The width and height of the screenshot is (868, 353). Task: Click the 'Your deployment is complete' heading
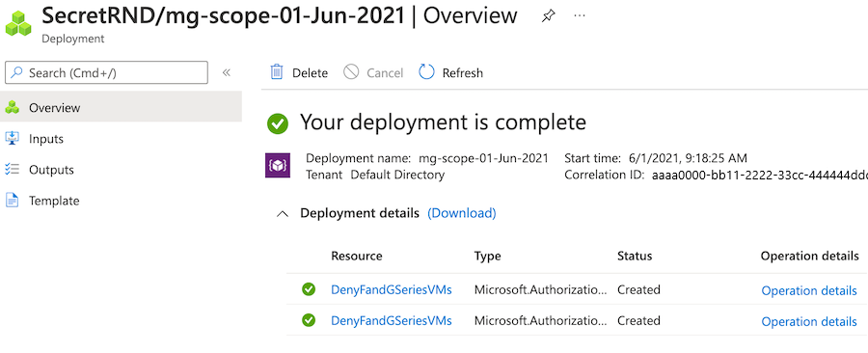pyautogui.click(x=443, y=122)
